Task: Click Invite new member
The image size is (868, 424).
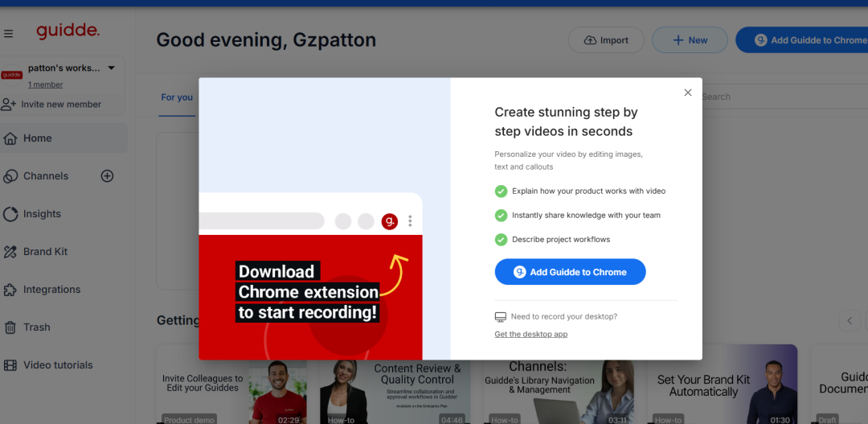Action: tap(61, 105)
